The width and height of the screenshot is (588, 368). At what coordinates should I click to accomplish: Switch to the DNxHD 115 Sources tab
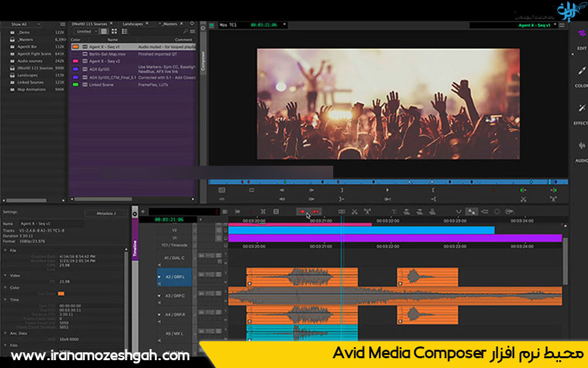click(x=90, y=24)
